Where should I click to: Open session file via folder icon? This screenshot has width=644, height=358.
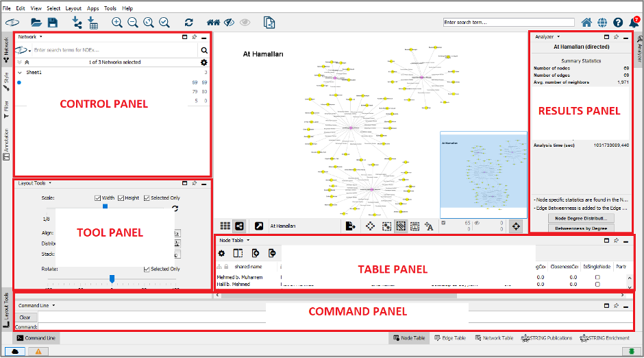(36, 23)
